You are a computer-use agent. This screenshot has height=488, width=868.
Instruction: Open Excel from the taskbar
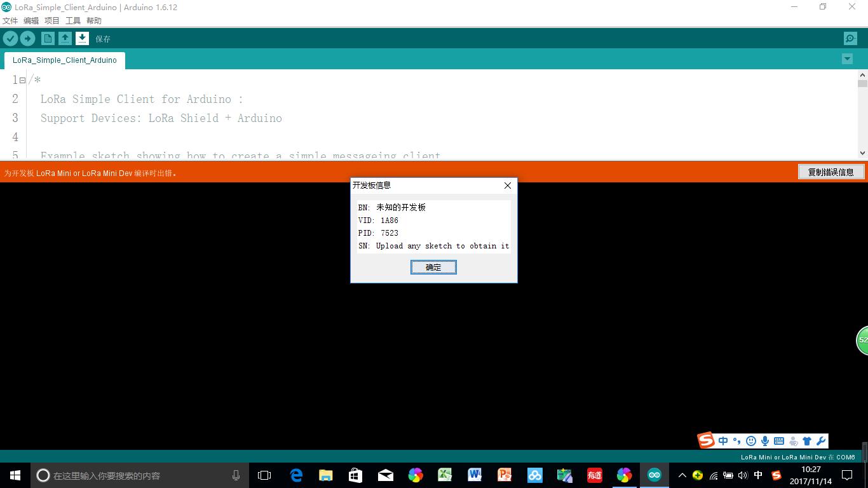pyautogui.click(x=445, y=475)
